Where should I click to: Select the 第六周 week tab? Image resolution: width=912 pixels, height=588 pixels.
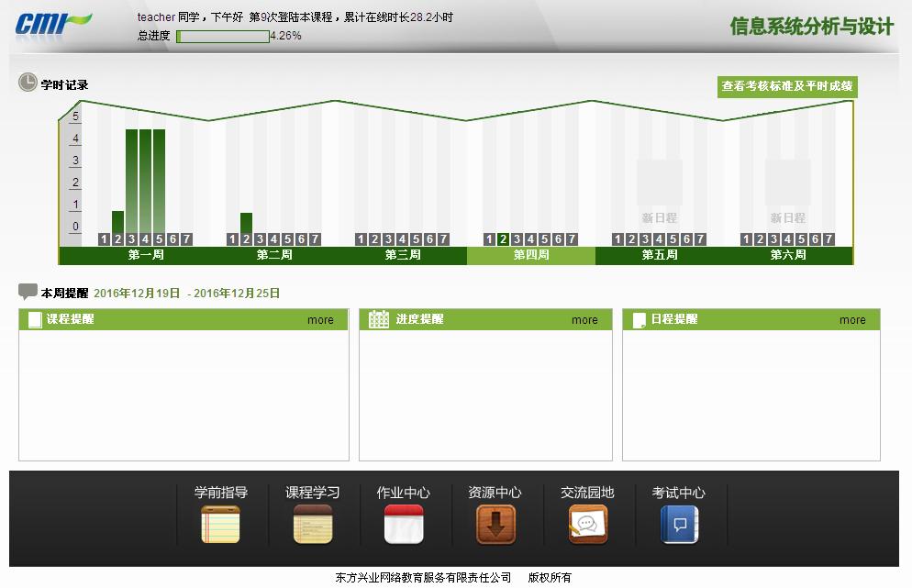(x=788, y=255)
